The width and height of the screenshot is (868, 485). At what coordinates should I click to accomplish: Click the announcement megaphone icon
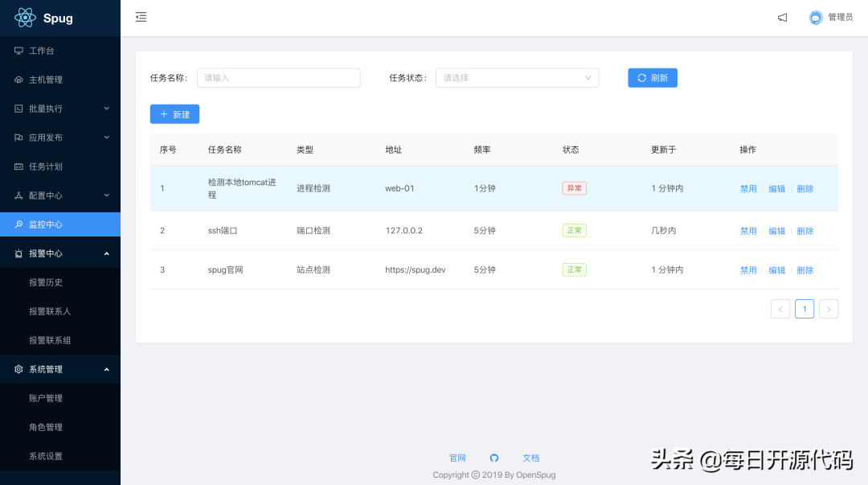tap(782, 18)
